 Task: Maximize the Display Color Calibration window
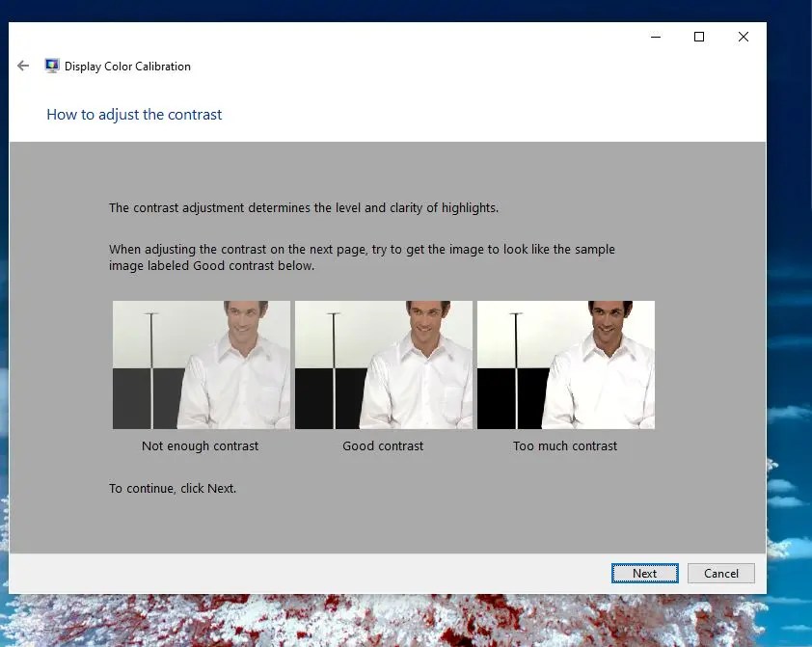(x=699, y=37)
